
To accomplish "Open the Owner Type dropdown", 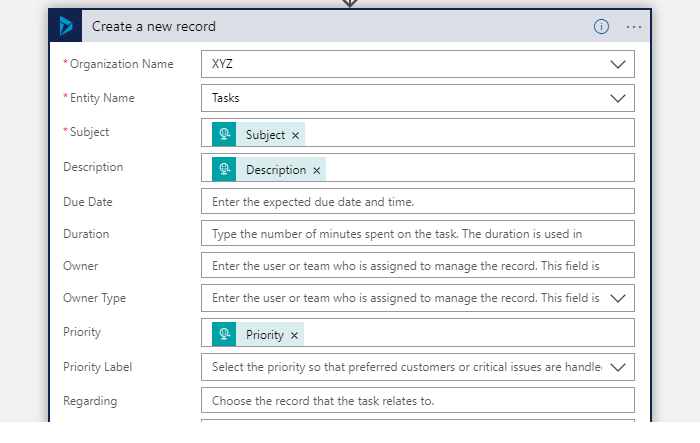I will coord(617,298).
